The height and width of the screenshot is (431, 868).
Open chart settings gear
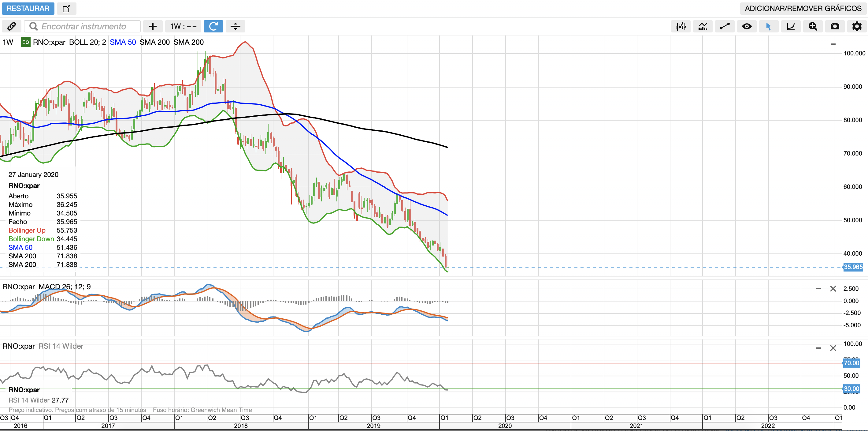857,26
